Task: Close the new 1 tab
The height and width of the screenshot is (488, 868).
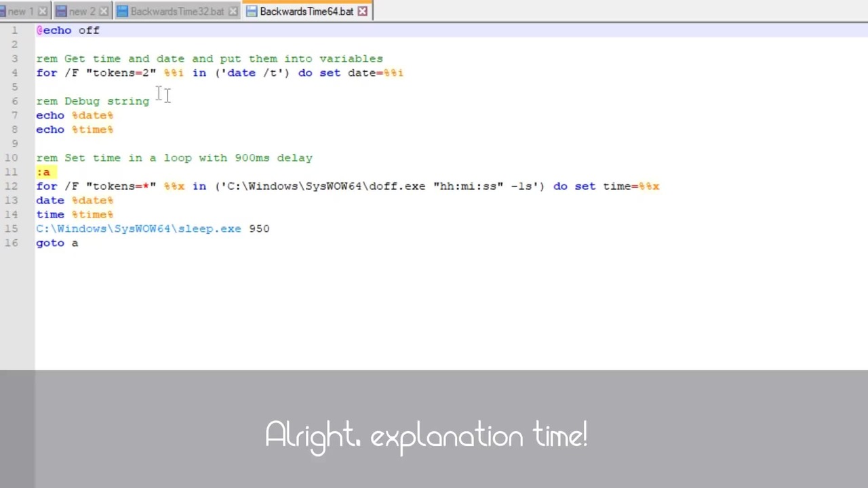Action: pos(43,12)
